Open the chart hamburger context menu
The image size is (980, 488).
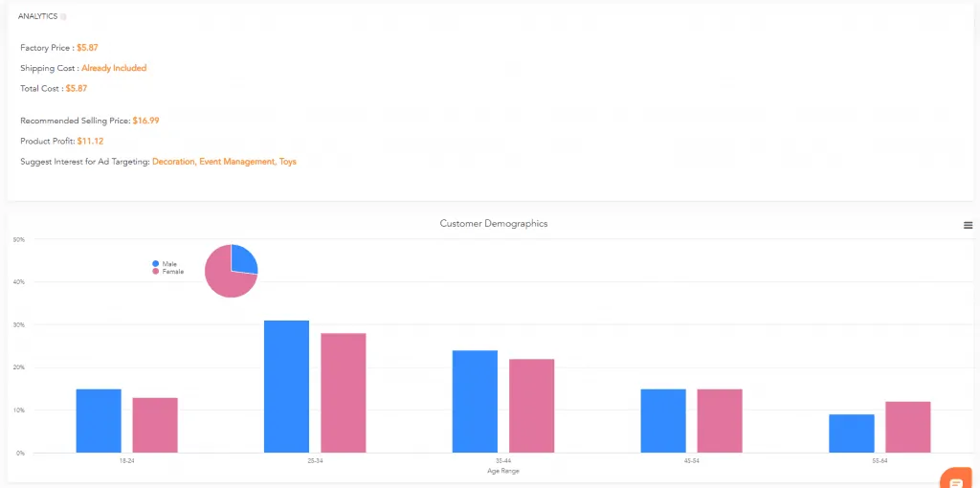968,225
